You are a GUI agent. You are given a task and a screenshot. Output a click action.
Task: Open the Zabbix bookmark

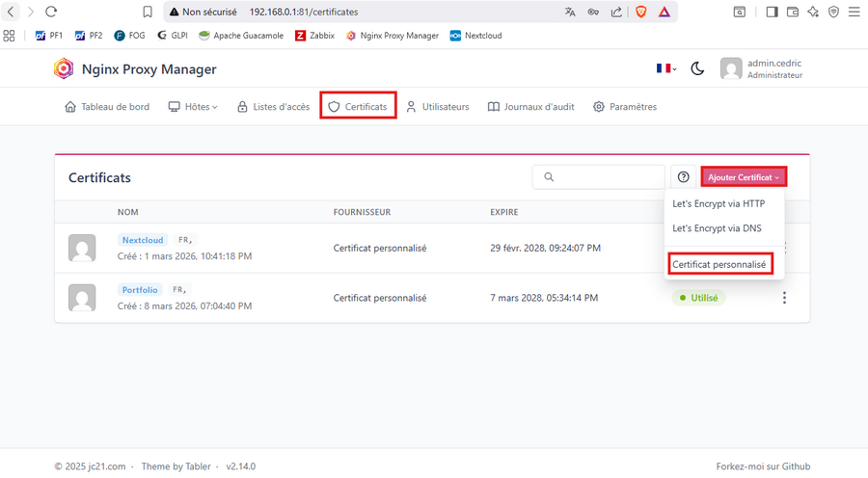click(x=315, y=36)
